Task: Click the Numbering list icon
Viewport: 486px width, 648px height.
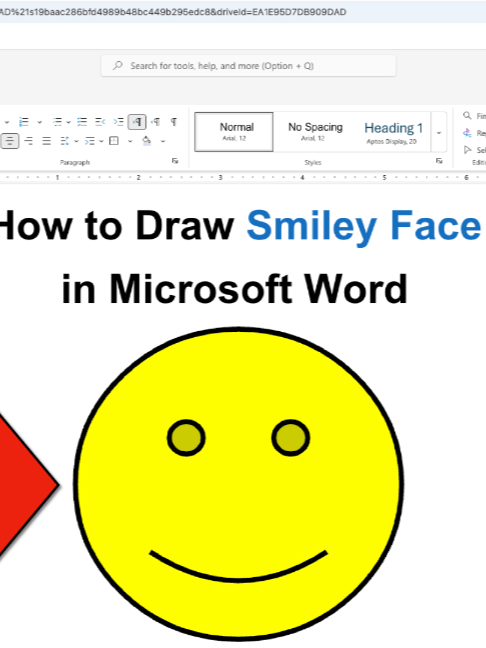Action: click(x=24, y=122)
